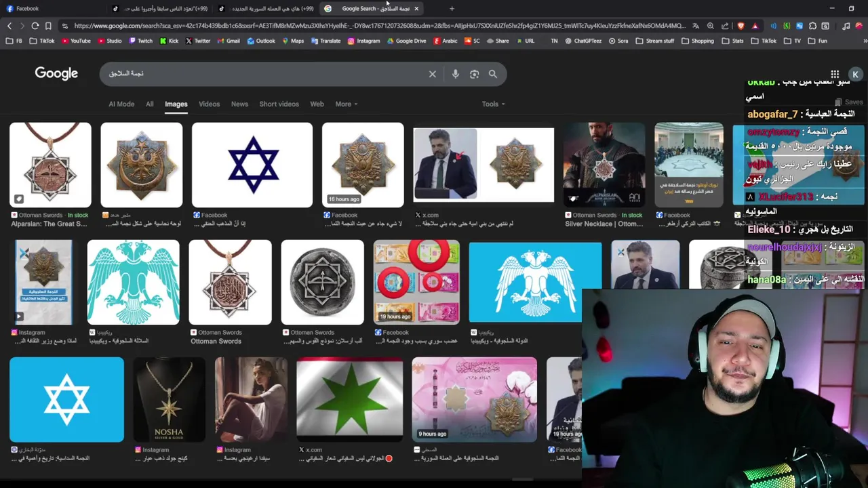Viewport: 868px width, 488px height.
Task: Click into the Google search input field
Action: pos(264,74)
